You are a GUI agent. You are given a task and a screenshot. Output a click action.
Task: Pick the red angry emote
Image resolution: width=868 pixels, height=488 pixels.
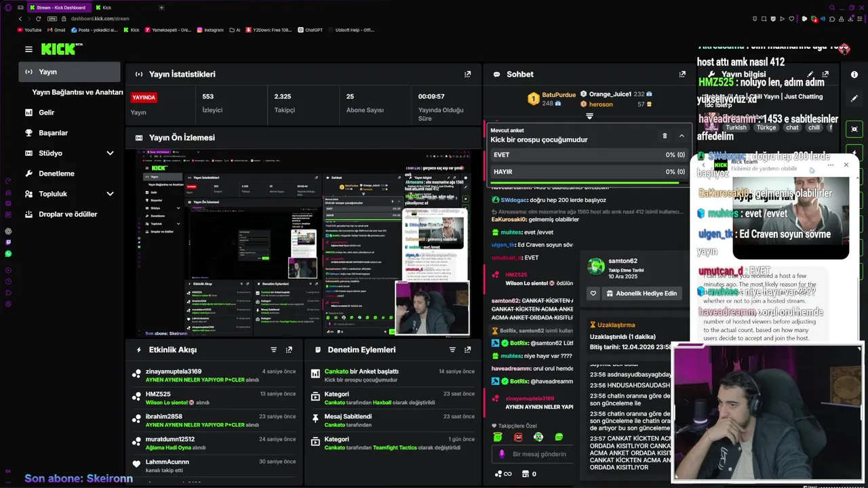[518, 437]
